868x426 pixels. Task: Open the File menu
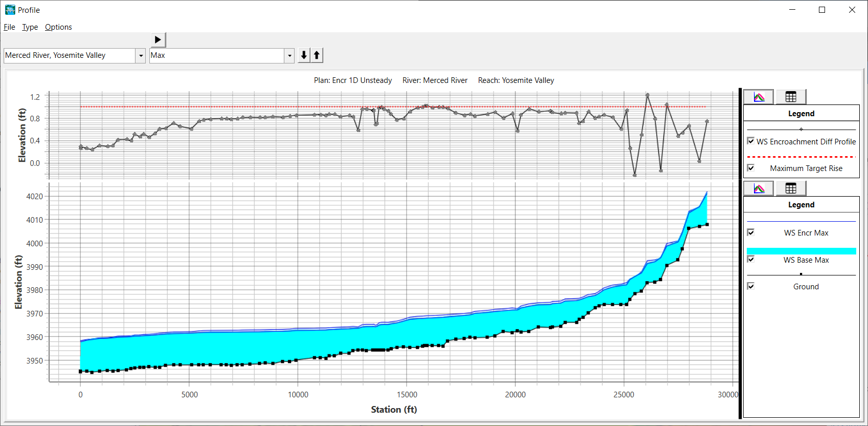[9, 27]
